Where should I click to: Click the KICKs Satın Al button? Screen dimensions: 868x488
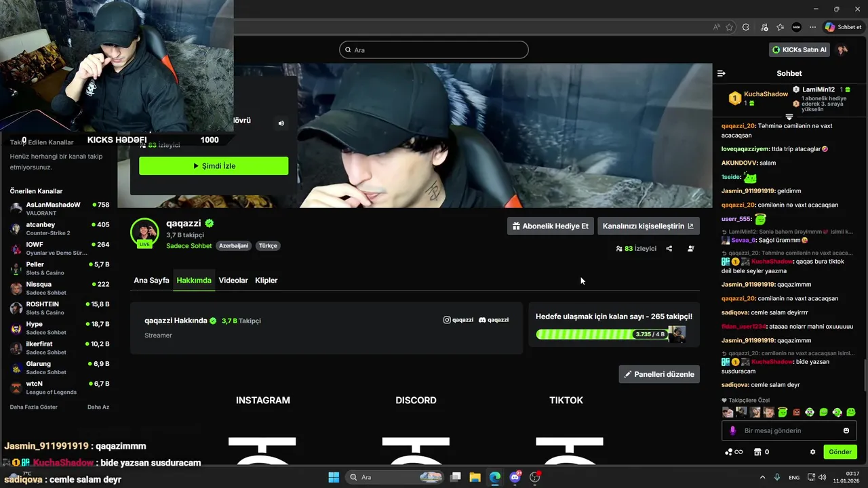[x=800, y=49]
